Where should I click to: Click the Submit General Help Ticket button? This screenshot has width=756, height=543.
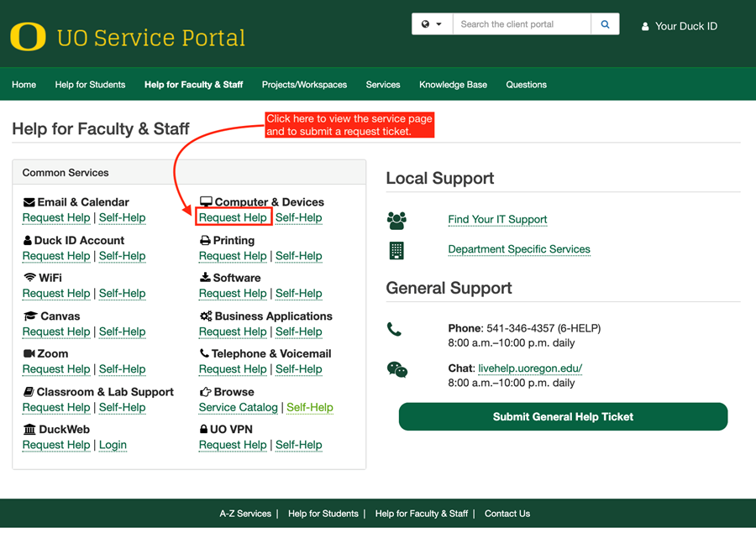(x=563, y=417)
